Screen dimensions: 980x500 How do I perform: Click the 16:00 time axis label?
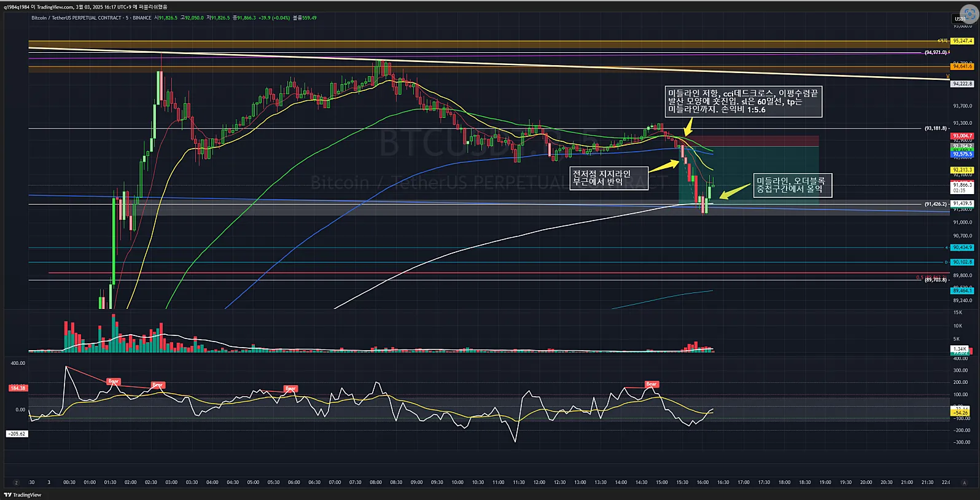702,482
